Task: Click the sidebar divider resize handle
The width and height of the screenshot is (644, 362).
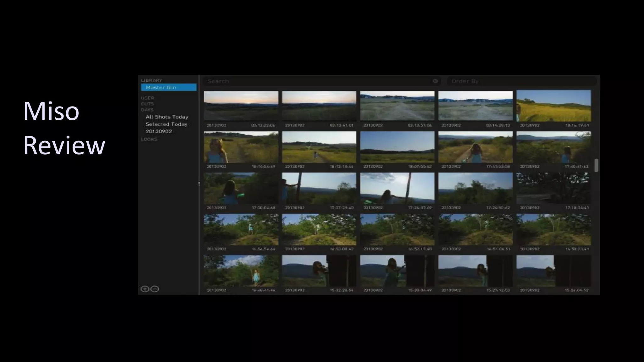Action: pos(199,184)
